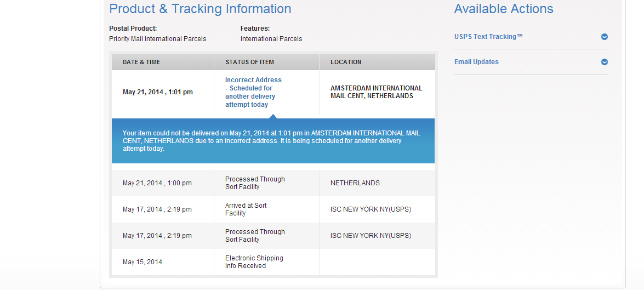Screen dimensions: 644x290
Task: Click the Product & Tracking Information heading
Action: [x=200, y=9]
